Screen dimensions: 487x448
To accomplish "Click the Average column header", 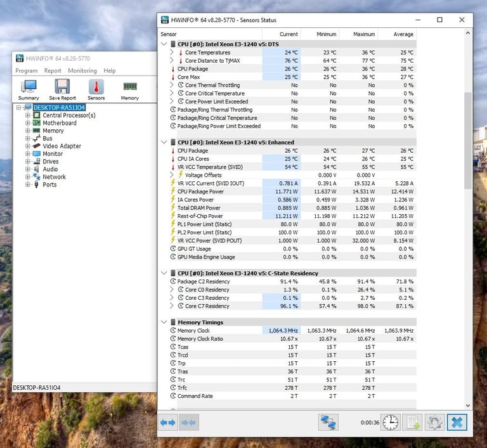I will pyautogui.click(x=397, y=34).
